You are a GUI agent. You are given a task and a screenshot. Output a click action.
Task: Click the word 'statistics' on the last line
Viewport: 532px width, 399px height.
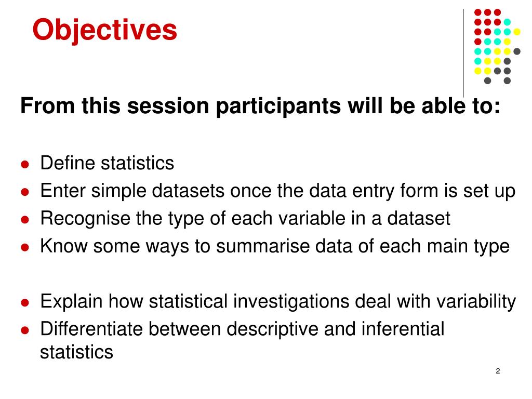click(x=77, y=352)
